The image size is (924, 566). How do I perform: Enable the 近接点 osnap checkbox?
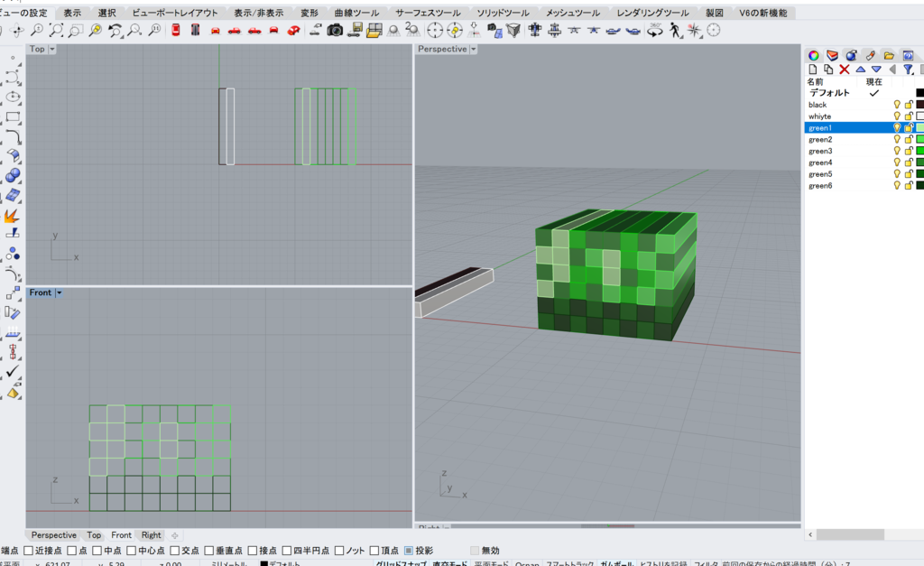click(28, 551)
